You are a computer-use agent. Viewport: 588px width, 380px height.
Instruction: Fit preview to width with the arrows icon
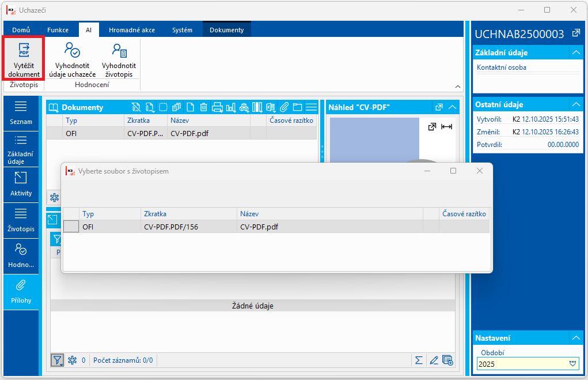(446, 127)
